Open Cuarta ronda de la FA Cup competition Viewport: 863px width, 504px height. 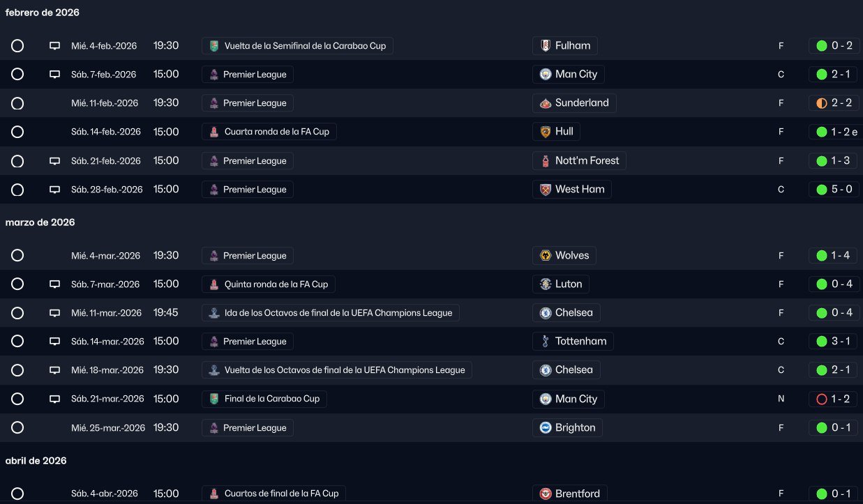click(x=276, y=132)
